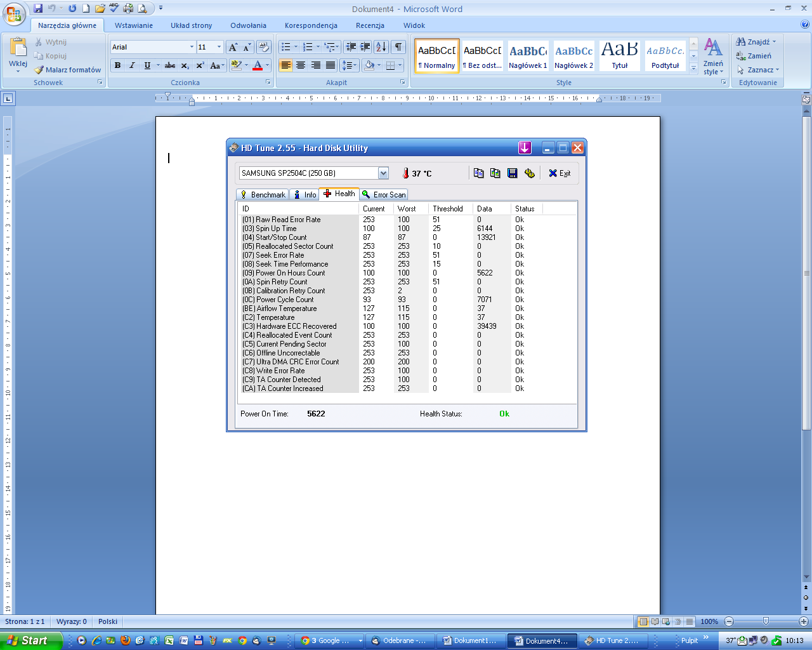Justify the paragraph text
The image size is (812, 650).
tap(331, 65)
